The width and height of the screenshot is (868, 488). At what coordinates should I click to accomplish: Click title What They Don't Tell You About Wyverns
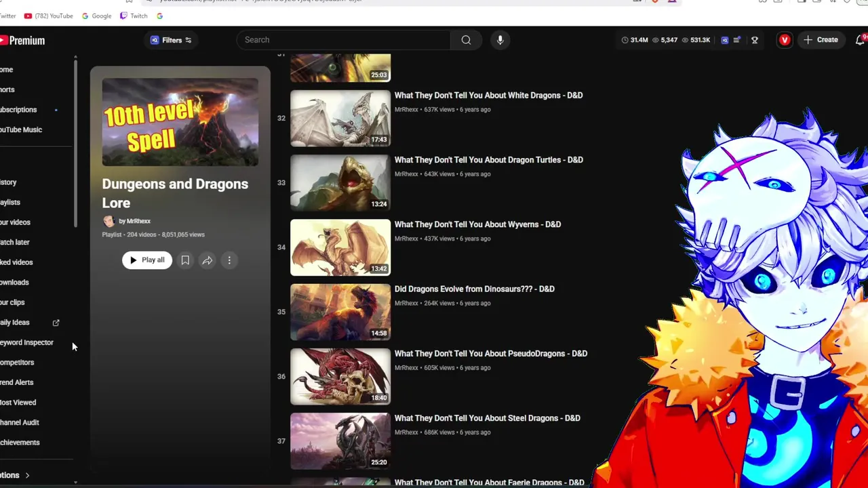pos(477,224)
